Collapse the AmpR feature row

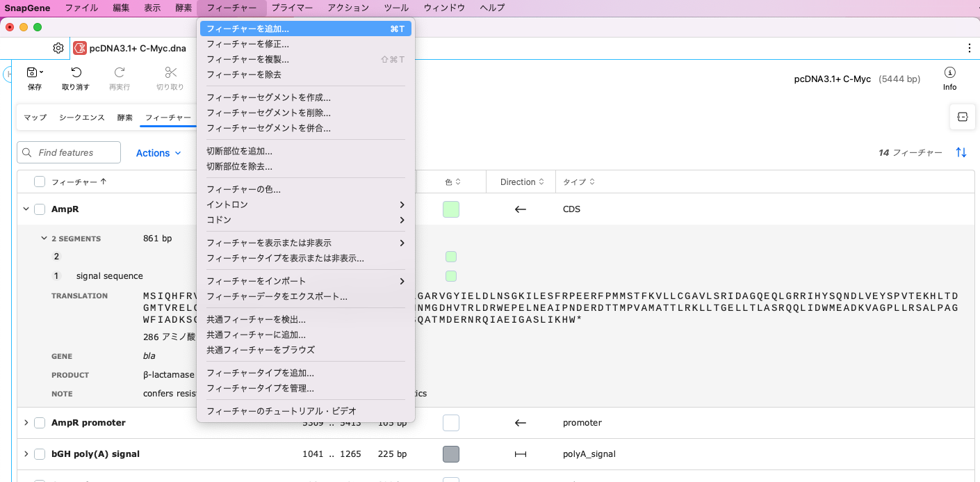click(x=26, y=207)
